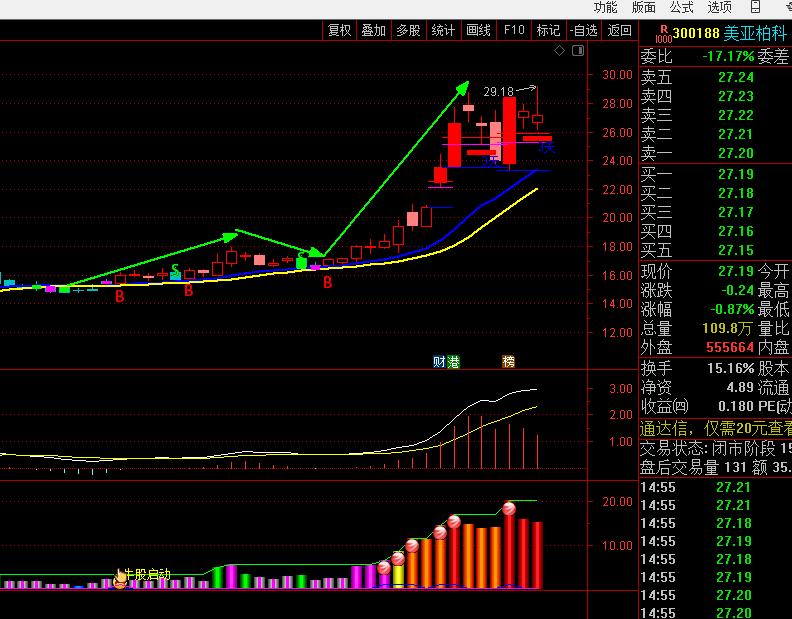Click 委比 value -17.17%
Image resolution: width=792 pixels, height=619 pixels.
728,56
